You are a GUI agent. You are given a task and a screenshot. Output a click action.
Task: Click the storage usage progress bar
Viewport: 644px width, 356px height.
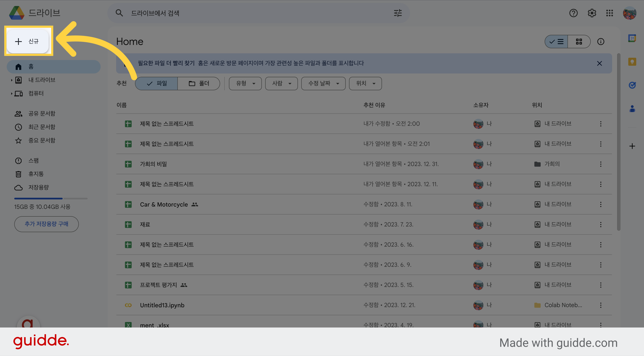point(51,199)
